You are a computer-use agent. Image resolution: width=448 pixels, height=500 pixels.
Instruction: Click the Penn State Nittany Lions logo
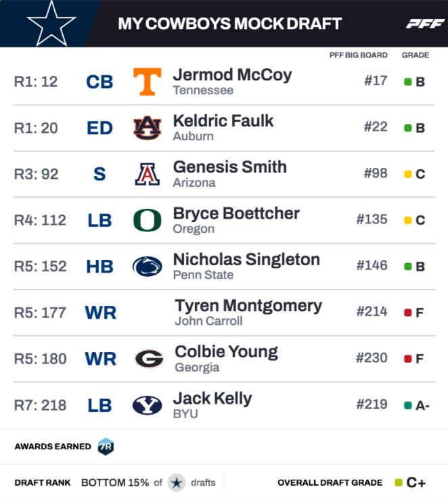[x=147, y=267]
